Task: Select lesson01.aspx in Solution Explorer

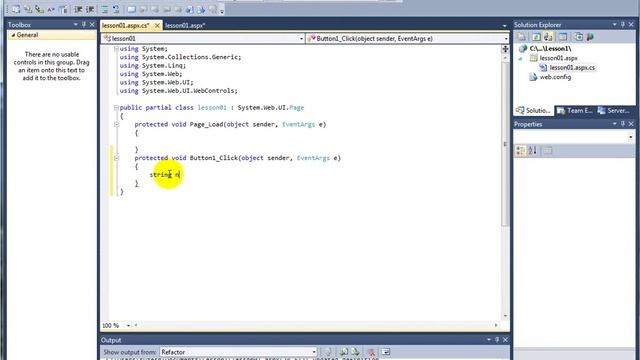Action: [558, 58]
